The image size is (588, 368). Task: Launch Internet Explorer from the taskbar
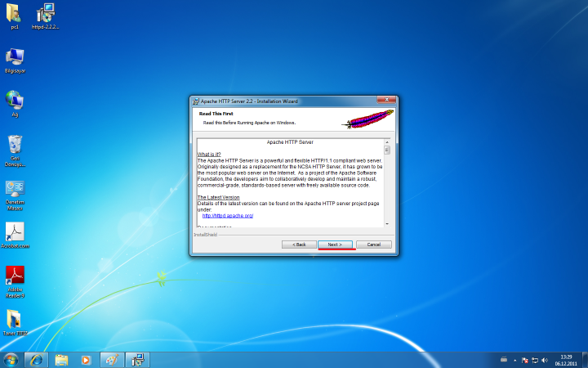coord(36,359)
